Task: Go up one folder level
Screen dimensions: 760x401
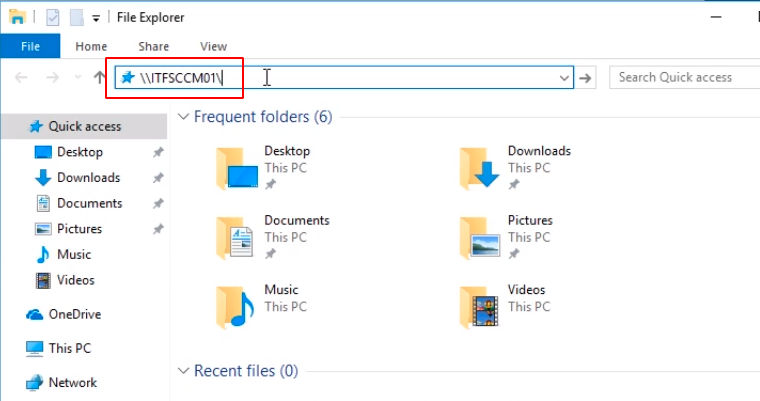Action: tap(99, 77)
